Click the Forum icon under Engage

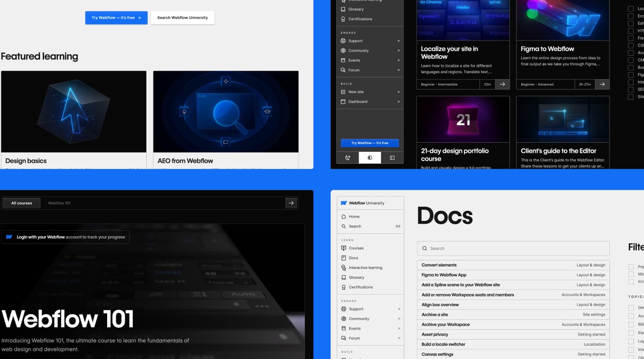(x=343, y=338)
